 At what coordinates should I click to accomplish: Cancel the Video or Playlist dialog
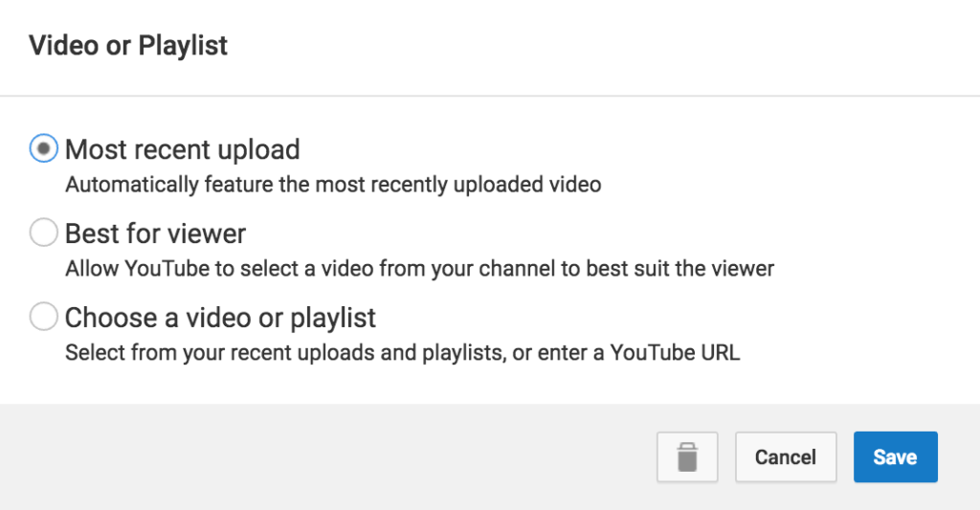tap(786, 456)
